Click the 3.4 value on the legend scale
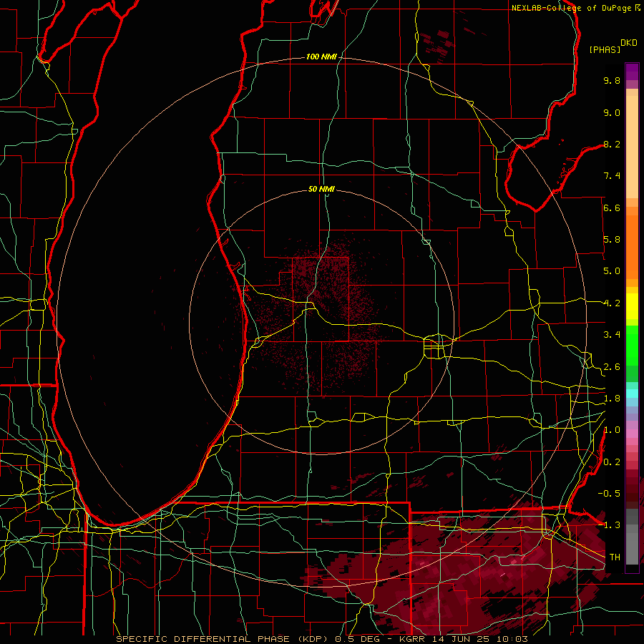644x644 pixels. 612,335
